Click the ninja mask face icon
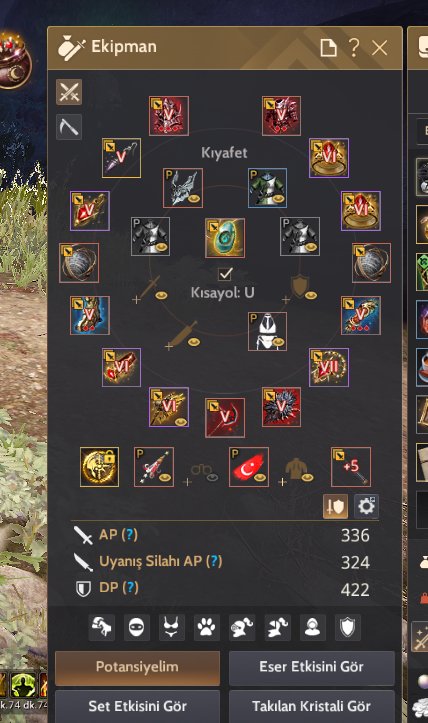This screenshot has width=428, height=723. [x=137, y=627]
